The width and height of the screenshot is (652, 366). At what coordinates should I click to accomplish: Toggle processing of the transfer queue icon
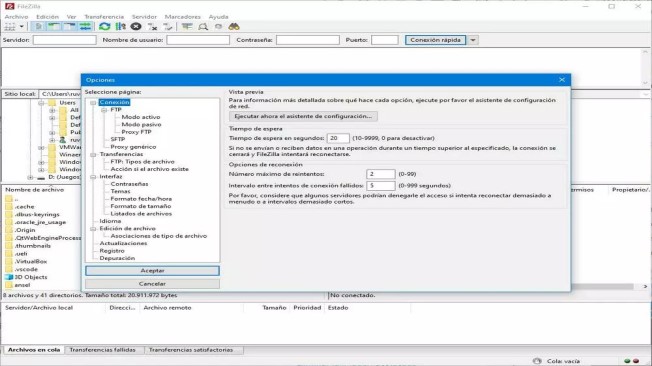click(120, 27)
